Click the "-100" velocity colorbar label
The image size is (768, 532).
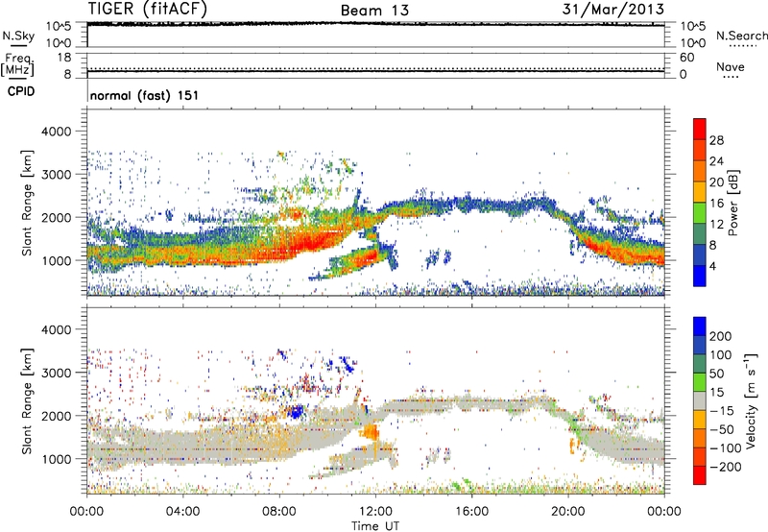(725, 448)
